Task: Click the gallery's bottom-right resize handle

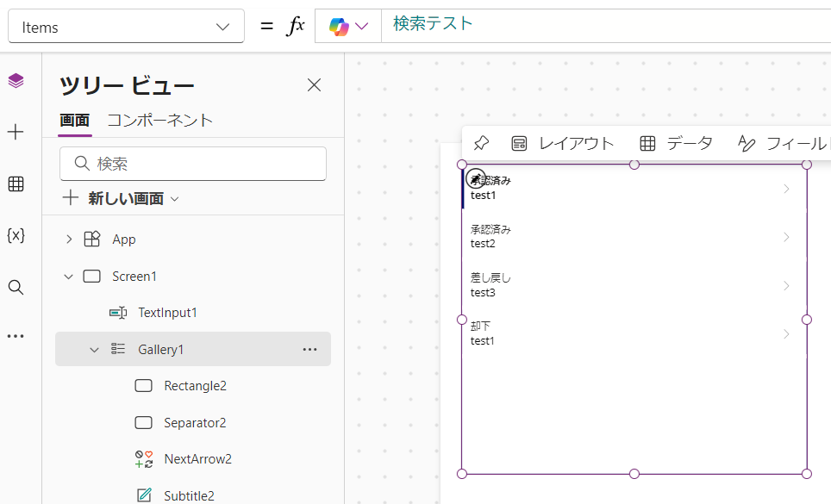Action: pos(807,474)
